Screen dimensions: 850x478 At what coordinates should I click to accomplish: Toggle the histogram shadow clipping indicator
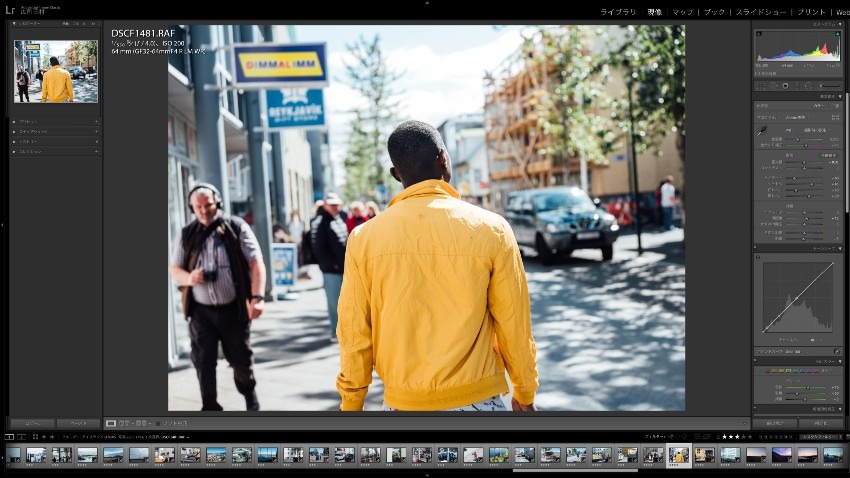coord(758,34)
